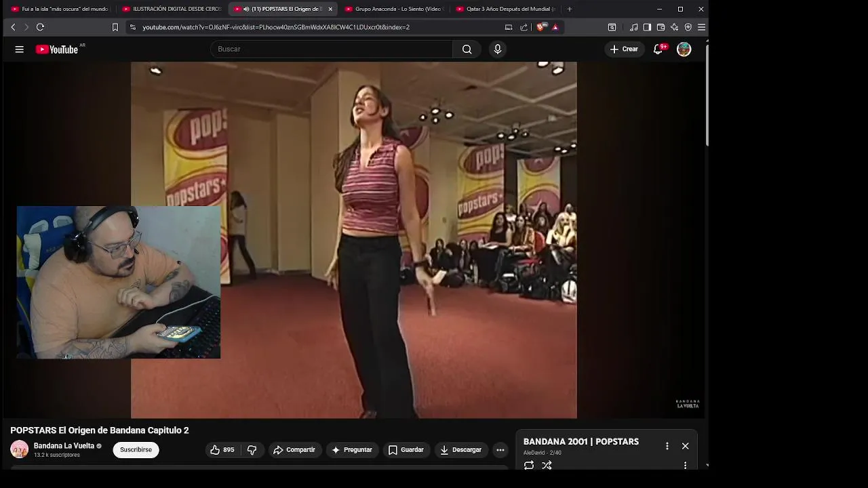
Task: Open the YouTube guide hamburger menu
Action: (x=20, y=49)
